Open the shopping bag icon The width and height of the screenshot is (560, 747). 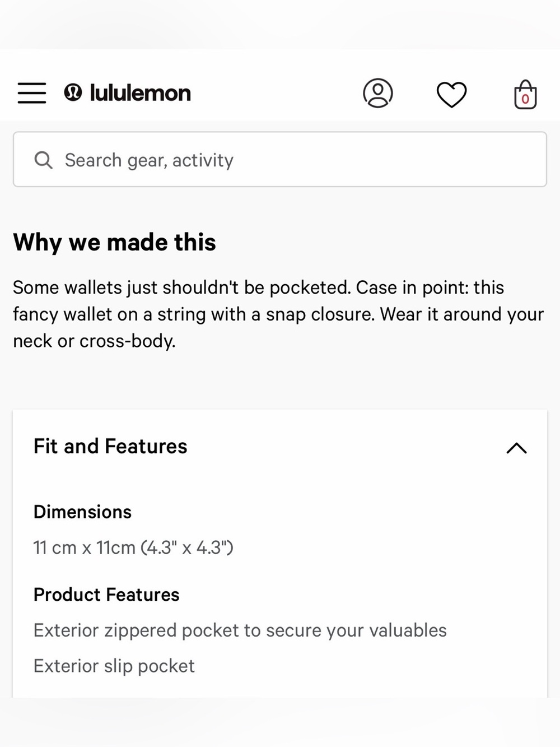[525, 94]
